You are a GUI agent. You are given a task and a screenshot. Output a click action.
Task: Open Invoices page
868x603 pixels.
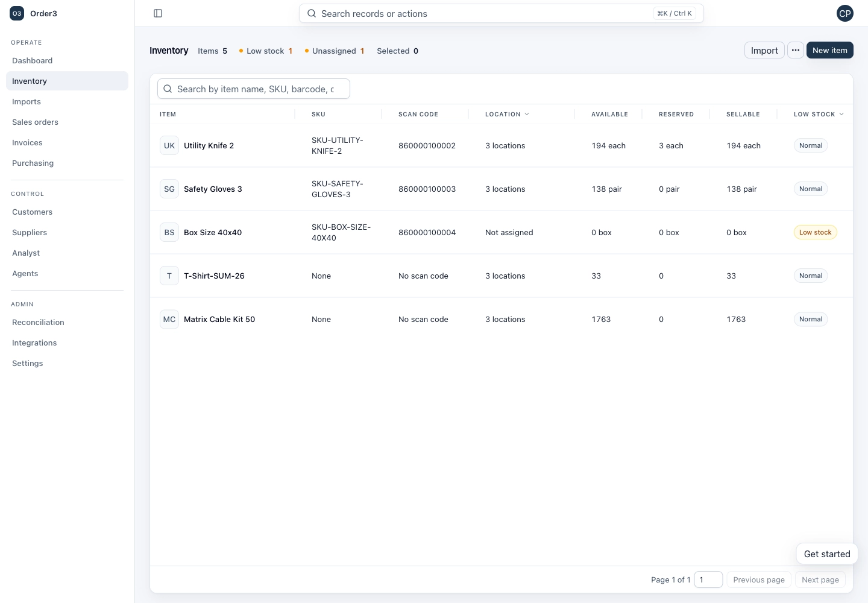tap(67, 142)
